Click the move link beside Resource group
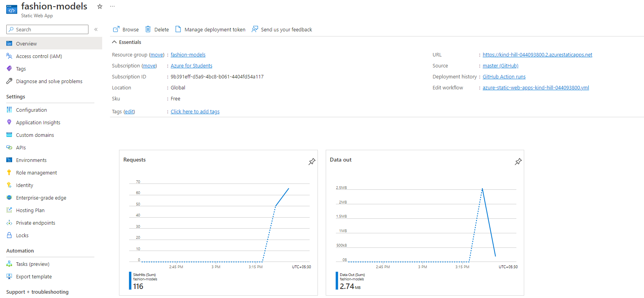This screenshot has height=298, width=644. pos(157,55)
